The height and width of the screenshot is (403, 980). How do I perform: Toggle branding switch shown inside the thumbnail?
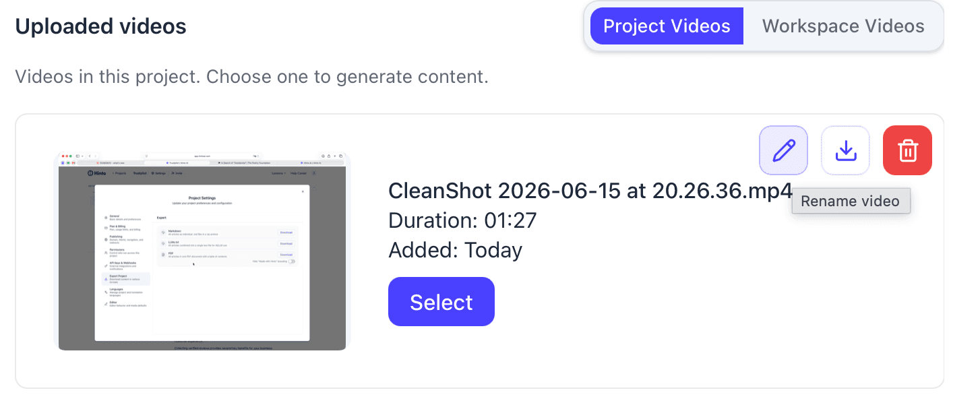pyautogui.click(x=292, y=261)
